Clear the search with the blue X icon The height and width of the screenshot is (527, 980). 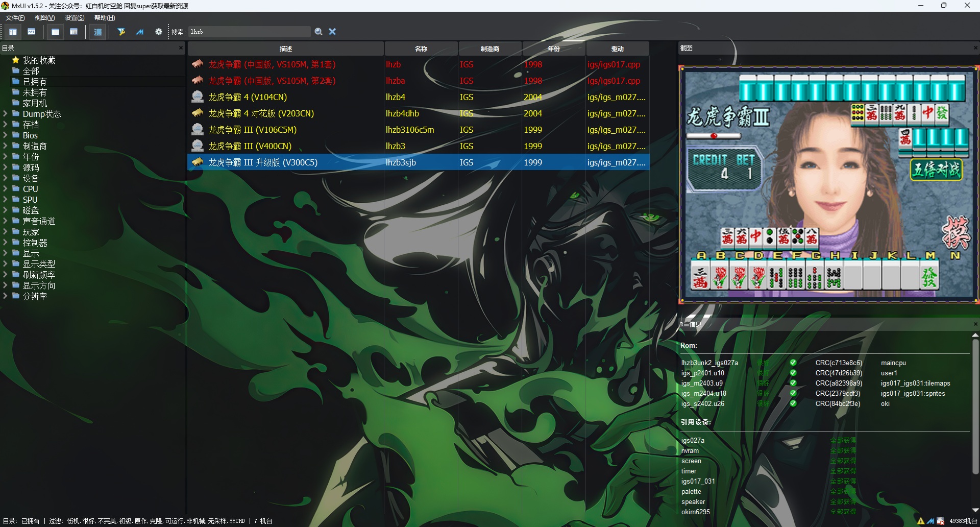click(x=332, y=32)
